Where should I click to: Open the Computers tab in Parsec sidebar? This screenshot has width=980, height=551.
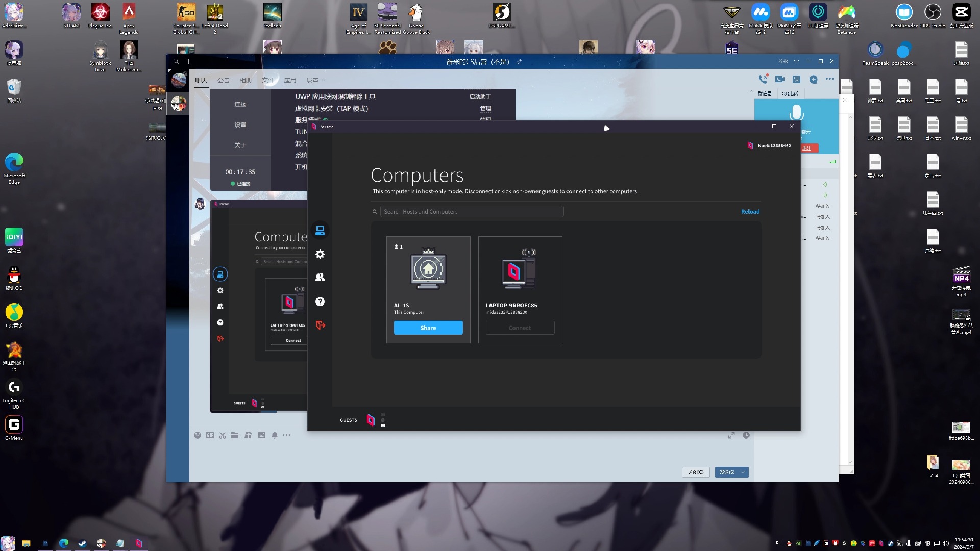[x=320, y=231]
